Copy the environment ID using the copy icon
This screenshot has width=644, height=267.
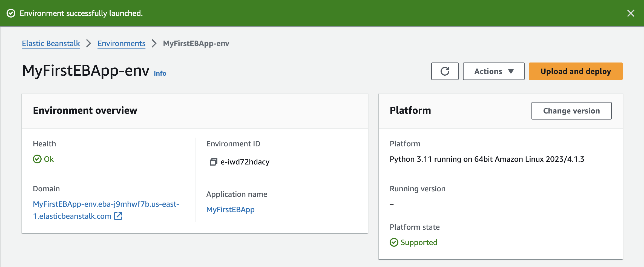pyautogui.click(x=213, y=162)
